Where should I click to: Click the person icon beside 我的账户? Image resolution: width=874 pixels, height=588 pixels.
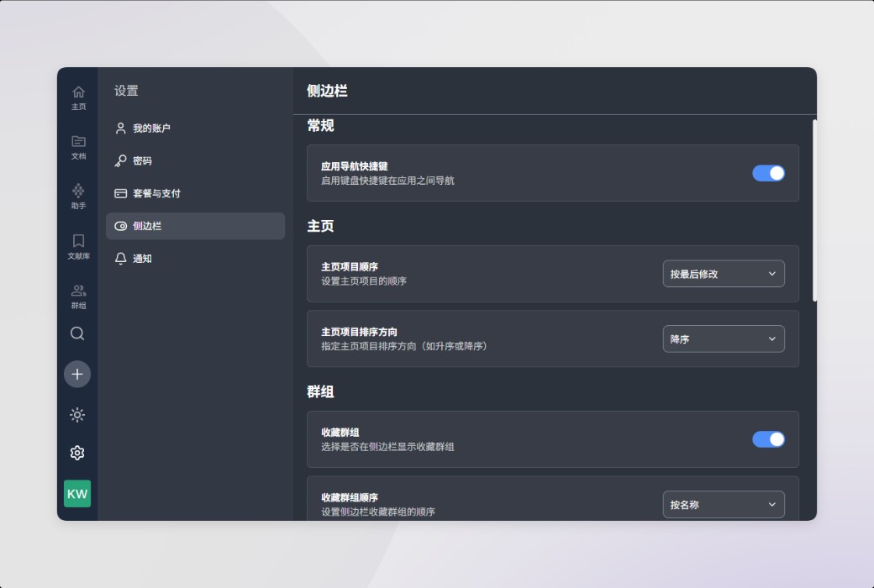120,129
